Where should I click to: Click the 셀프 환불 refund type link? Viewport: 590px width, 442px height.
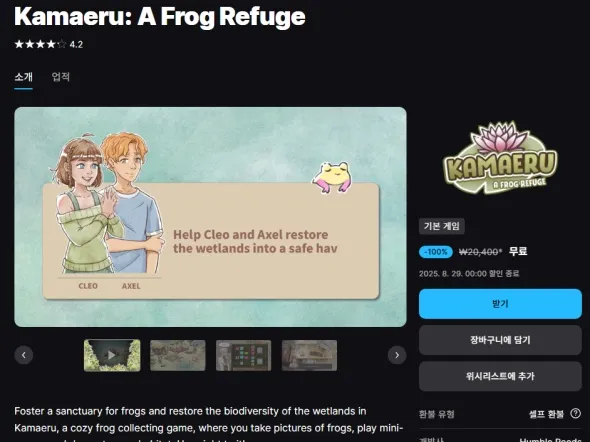coord(546,414)
